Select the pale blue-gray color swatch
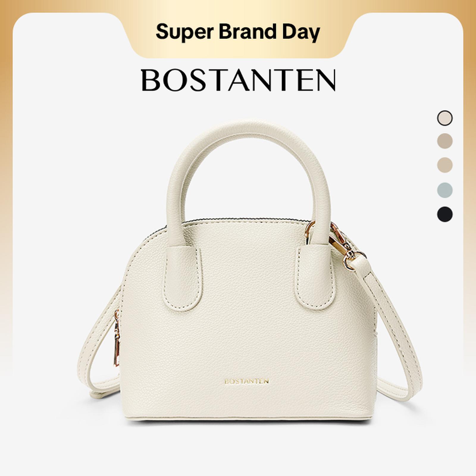 (x=445, y=190)
